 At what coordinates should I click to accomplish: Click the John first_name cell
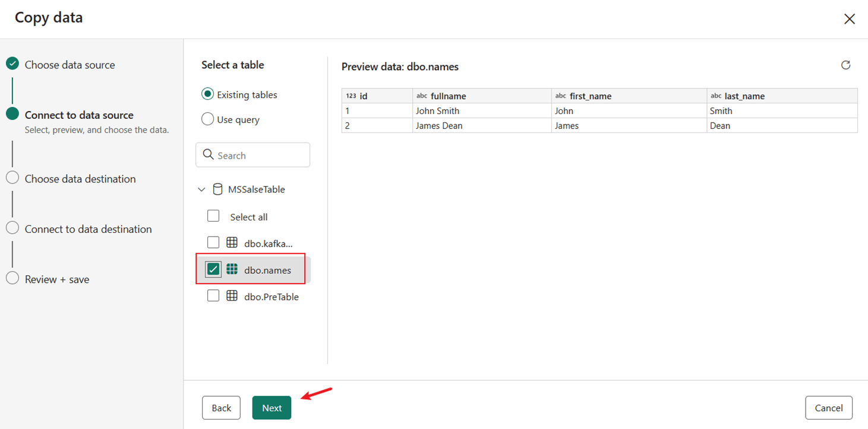(x=629, y=111)
